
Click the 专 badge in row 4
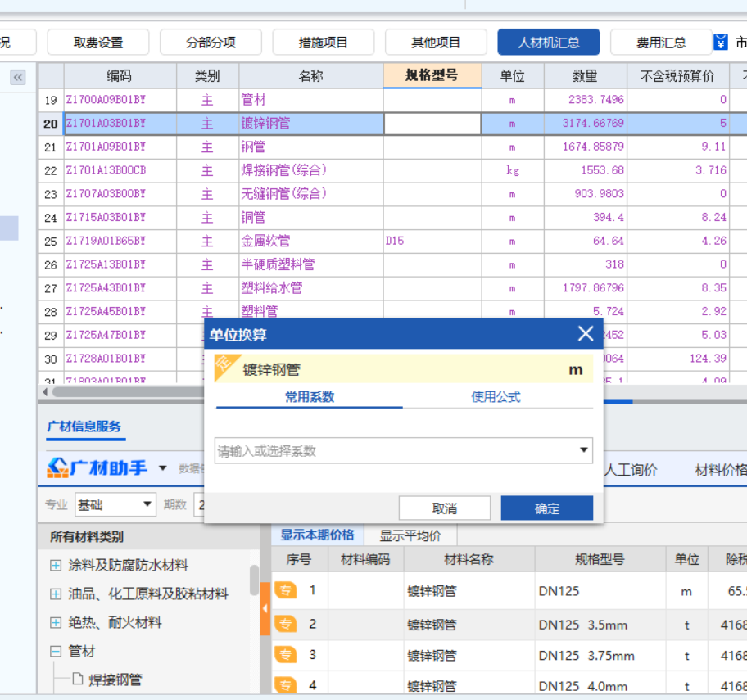(x=286, y=685)
